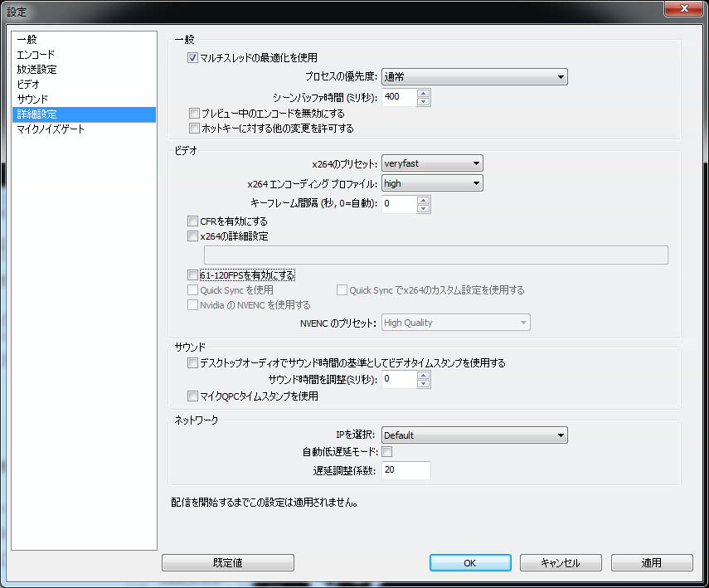Click the サウンド時間を調整 input field

pyautogui.click(x=399, y=380)
